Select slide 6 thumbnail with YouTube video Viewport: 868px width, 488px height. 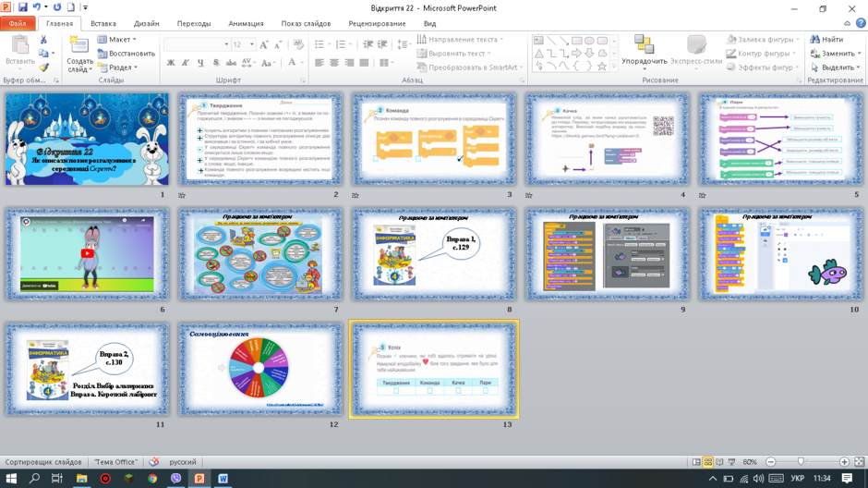point(87,254)
